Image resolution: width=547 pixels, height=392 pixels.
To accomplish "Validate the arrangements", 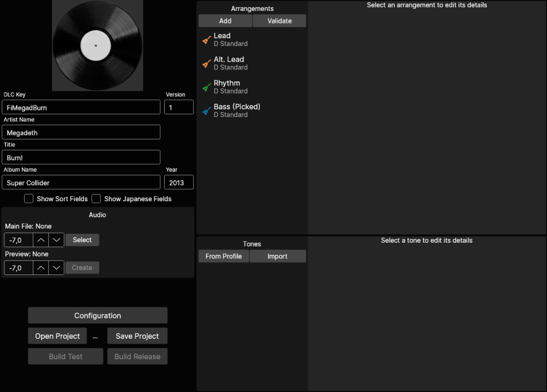I will 280,21.
